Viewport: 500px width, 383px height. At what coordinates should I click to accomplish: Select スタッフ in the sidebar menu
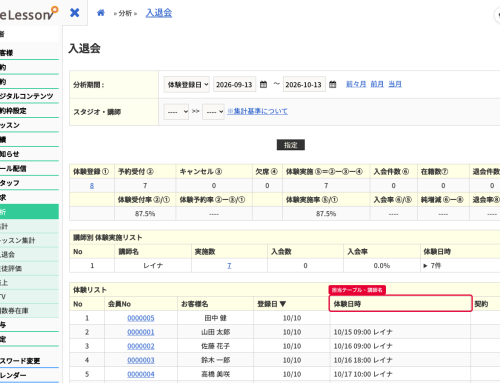click(x=29, y=183)
